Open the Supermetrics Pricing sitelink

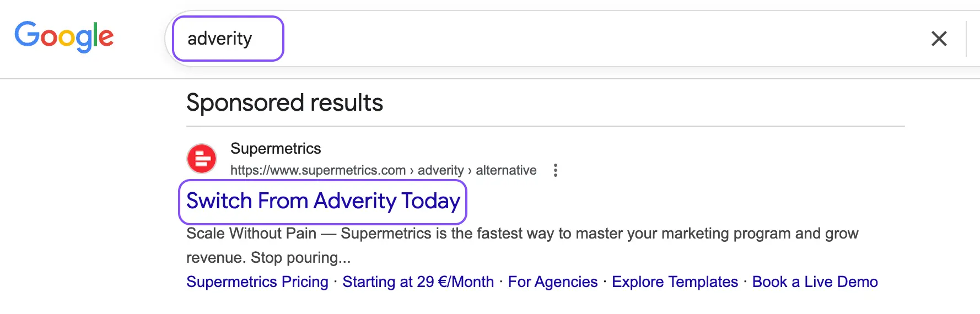coord(257,282)
